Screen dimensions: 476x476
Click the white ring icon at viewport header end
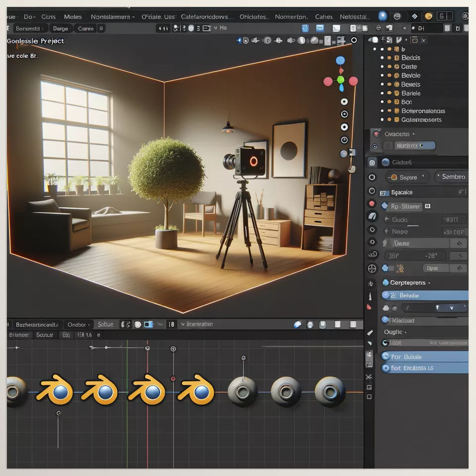point(354,40)
